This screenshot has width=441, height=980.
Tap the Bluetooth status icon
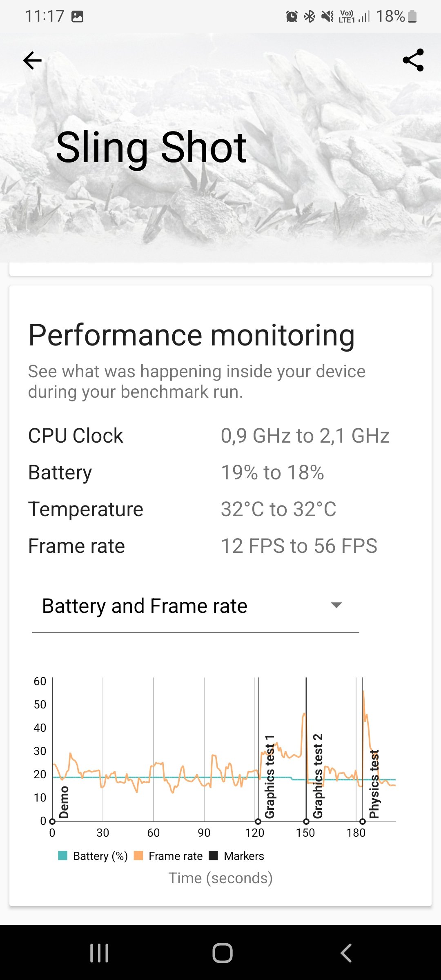point(310,16)
